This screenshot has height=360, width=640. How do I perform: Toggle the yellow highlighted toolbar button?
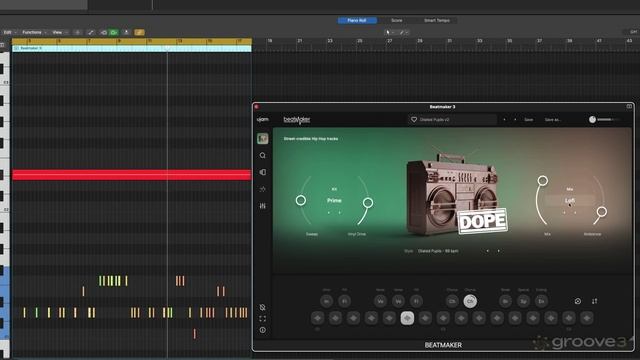pyautogui.click(x=139, y=32)
